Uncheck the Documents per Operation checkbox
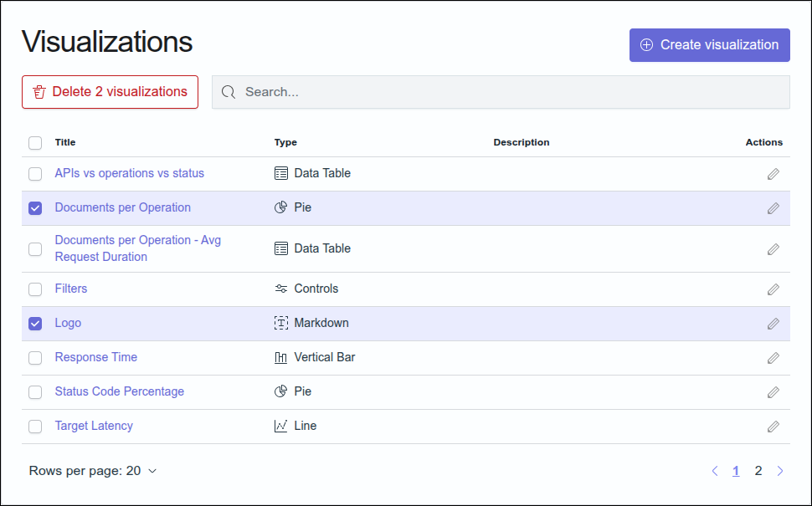The width and height of the screenshot is (812, 506). [x=35, y=207]
